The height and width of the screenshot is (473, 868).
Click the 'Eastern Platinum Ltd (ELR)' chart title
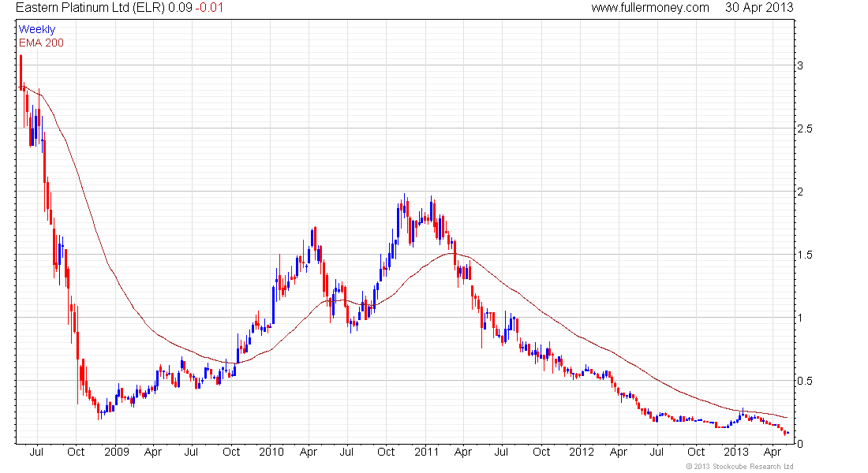tap(90, 8)
